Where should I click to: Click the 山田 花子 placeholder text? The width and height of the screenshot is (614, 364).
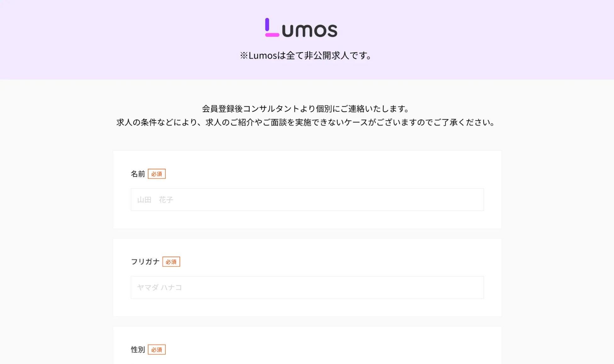(155, 200)
